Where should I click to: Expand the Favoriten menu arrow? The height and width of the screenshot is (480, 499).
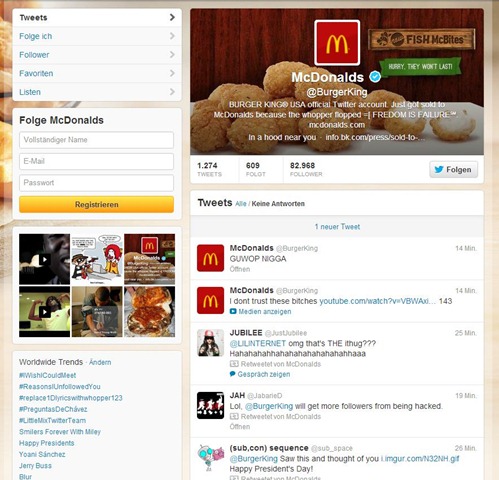[172, 73]
